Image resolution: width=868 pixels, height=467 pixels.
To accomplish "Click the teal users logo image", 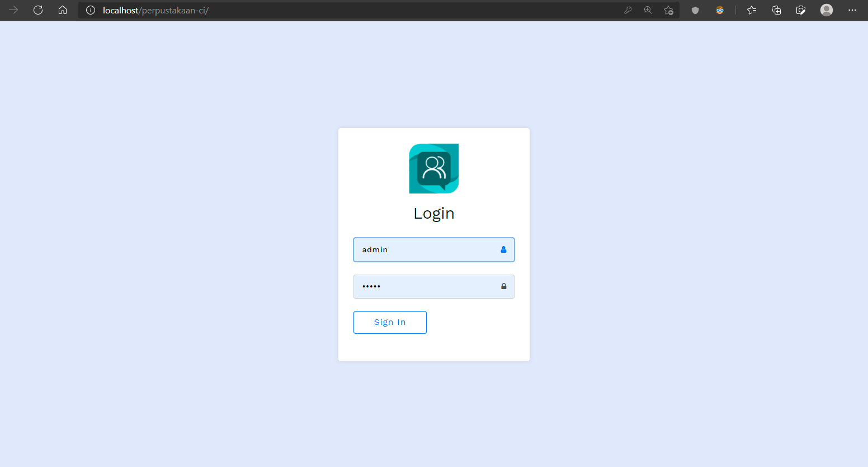I will pos(434,168).
